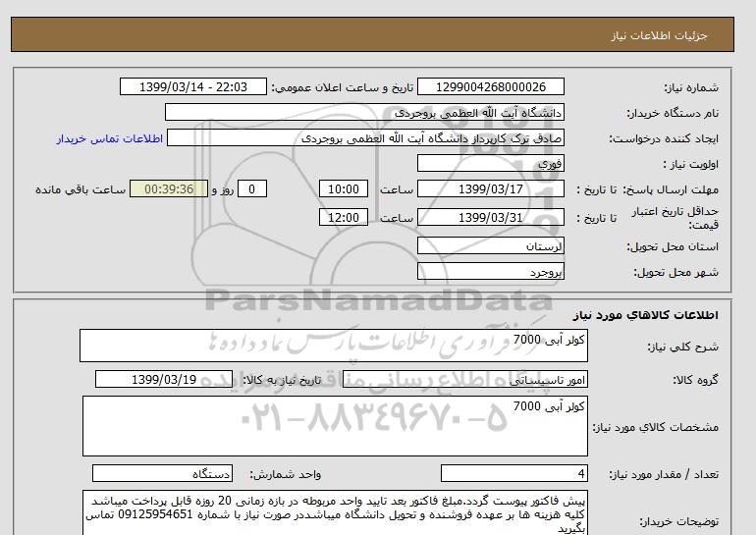Click price validity date 1399/03/31
Viewport: 756px width, 535px height.
(x=490, y=217)
